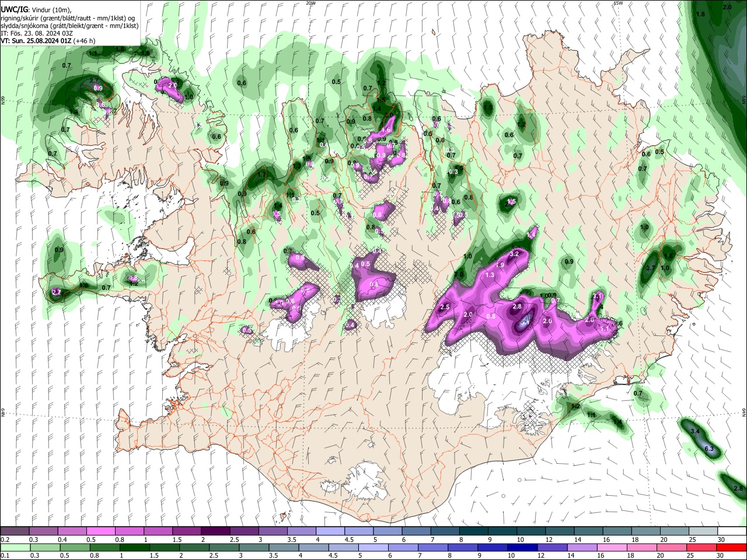Click the '0.1' label on the rain scale

click(5, 556)
